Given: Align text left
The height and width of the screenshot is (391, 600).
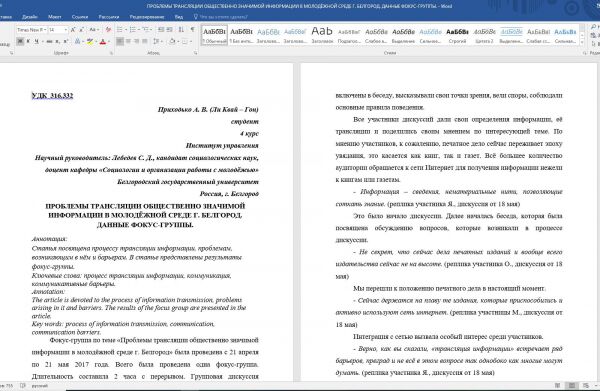Looking at the screenshot, I should (120, 41).
